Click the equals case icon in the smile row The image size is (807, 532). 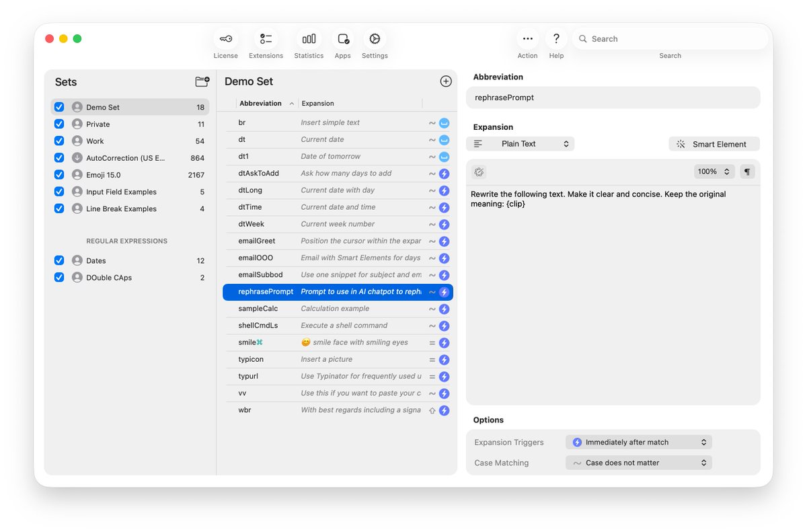coord(432,343)
